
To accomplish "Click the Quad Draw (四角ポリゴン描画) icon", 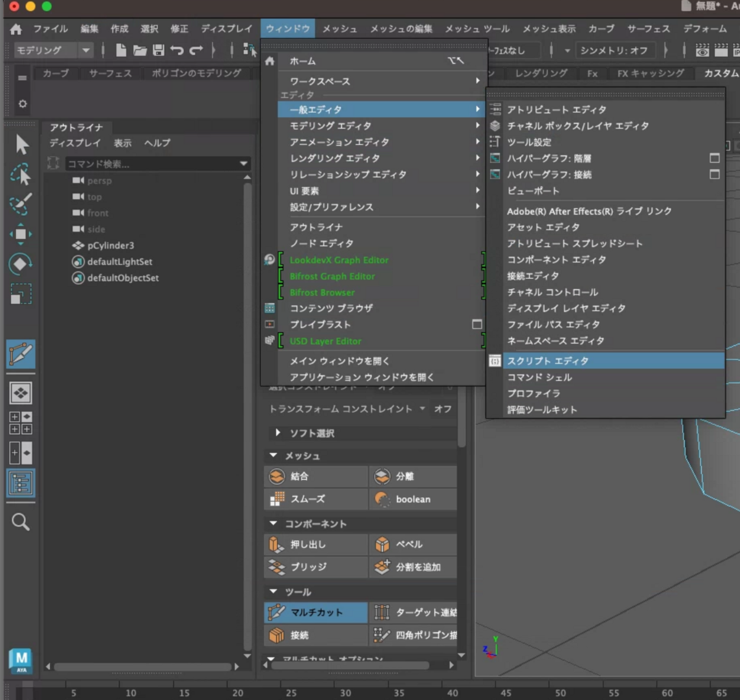I will click(381, 635).
